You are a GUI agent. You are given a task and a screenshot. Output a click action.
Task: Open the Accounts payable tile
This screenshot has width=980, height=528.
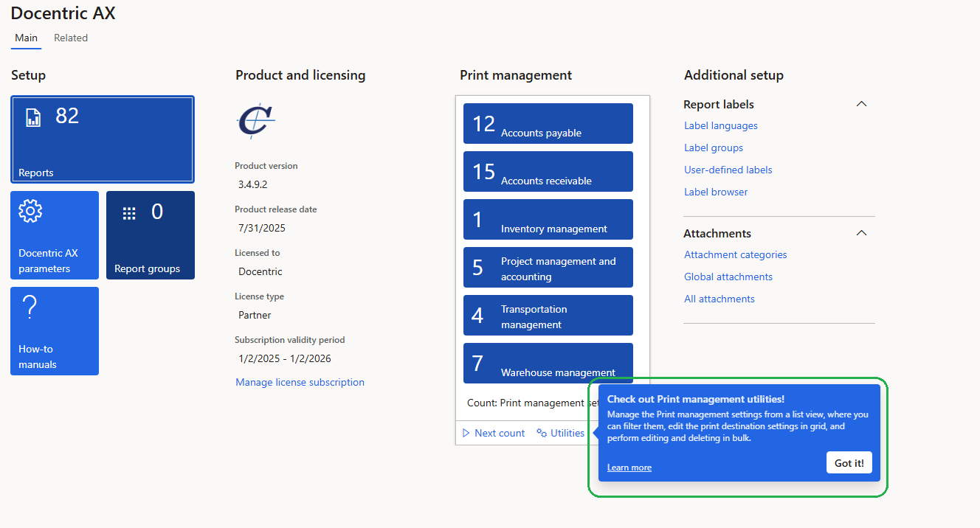coord(548,123)
